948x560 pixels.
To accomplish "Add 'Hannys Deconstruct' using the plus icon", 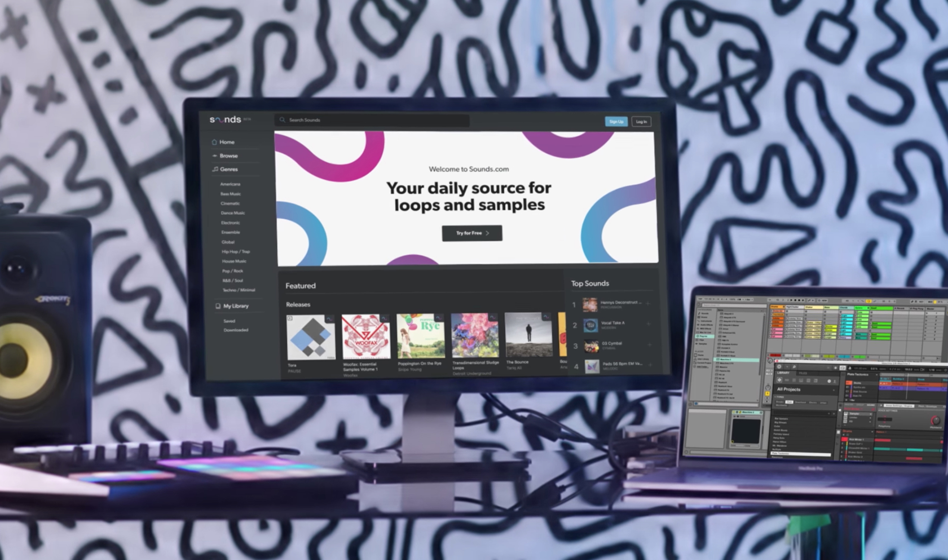I will tap(648, 303).
